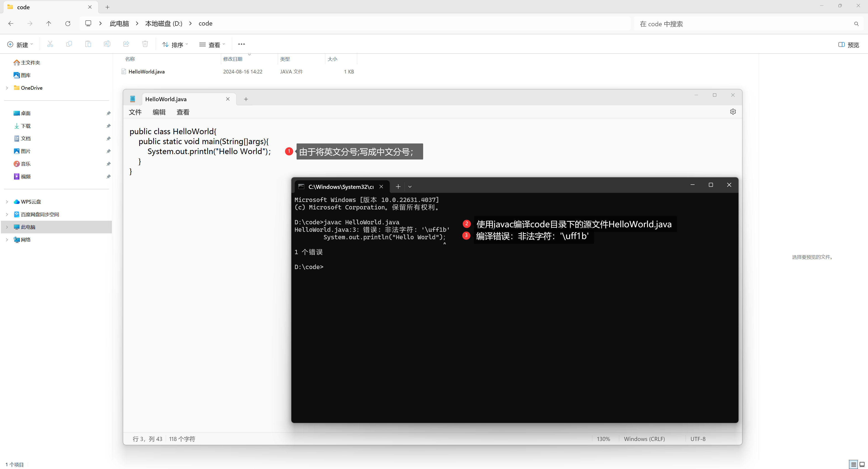
Task: Click the Refresh icon in Explorer navigation
Action: [68, 23]
